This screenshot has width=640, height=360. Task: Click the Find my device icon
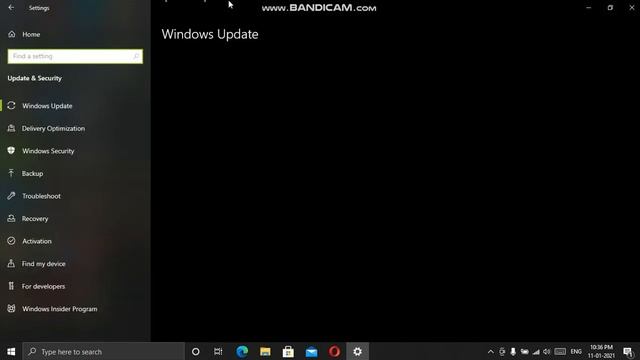tap(11, 263)
